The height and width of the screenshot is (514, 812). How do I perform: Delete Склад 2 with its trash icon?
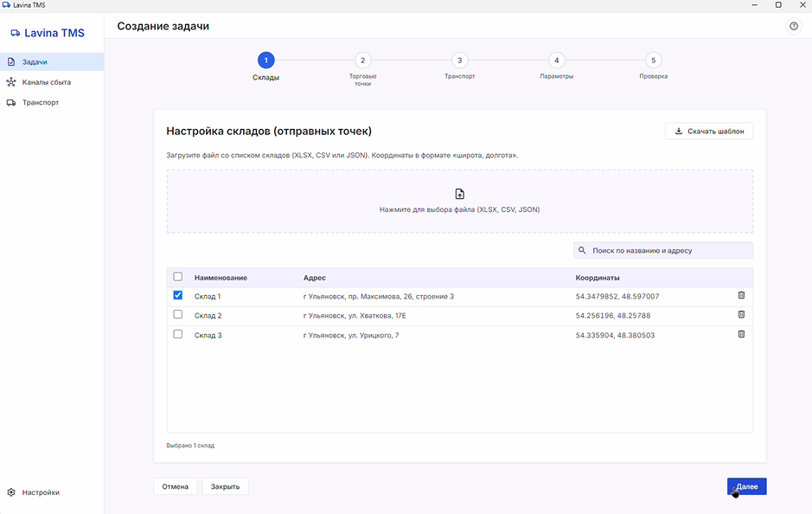(x=741, y=314)
